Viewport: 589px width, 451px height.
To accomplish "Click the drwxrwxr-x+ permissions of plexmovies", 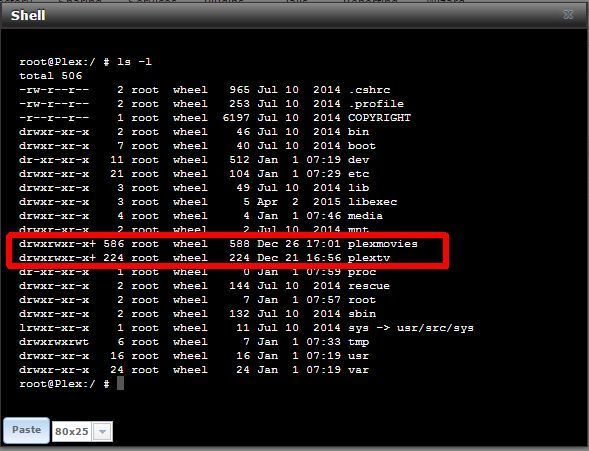I will (x=57, y=244).
